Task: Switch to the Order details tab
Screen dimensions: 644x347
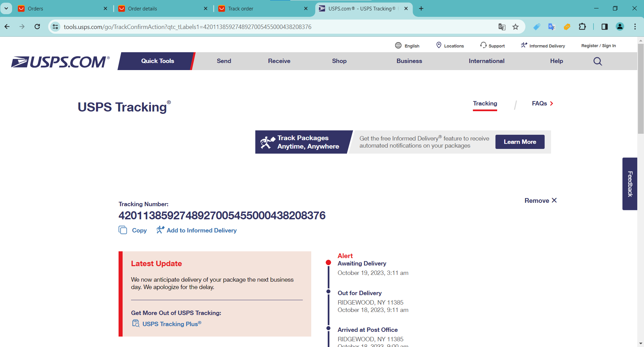Action: (x=163, y=8)
